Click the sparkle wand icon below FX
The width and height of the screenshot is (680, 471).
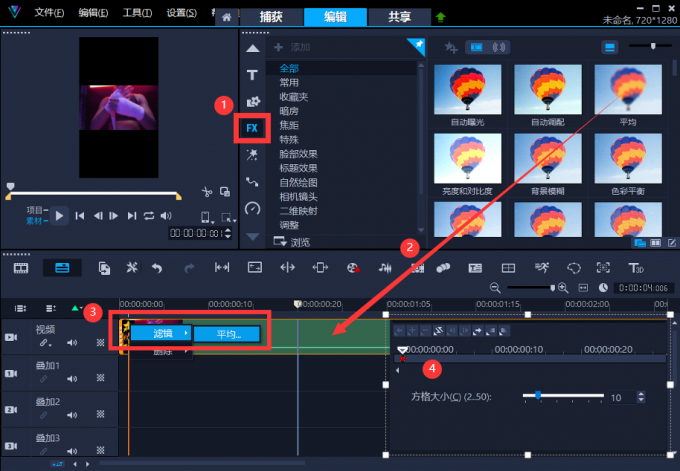click(252, 155)
